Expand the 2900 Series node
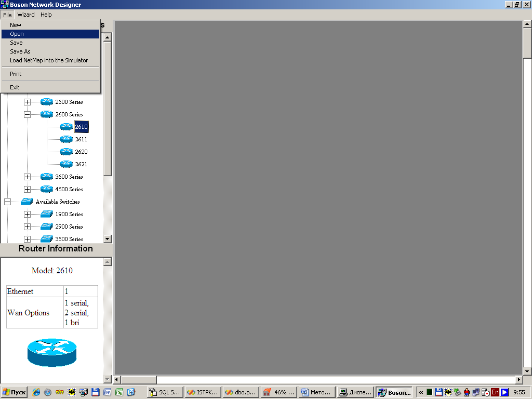 click(x=27, y=227)
